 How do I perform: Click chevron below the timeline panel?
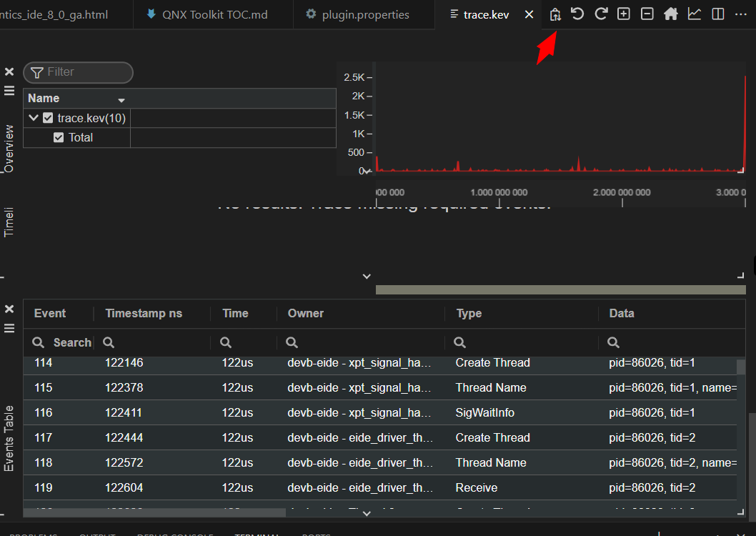point(367,276)
